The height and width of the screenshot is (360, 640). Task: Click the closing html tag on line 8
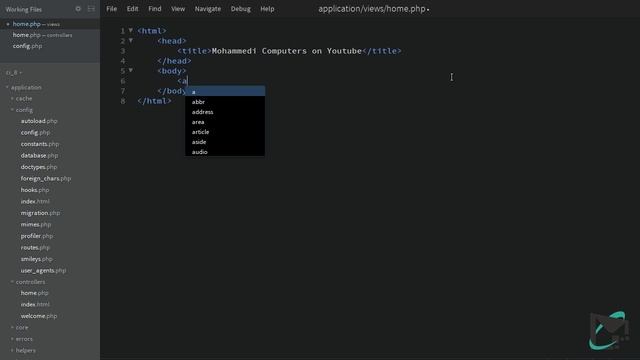click(154, 101)
